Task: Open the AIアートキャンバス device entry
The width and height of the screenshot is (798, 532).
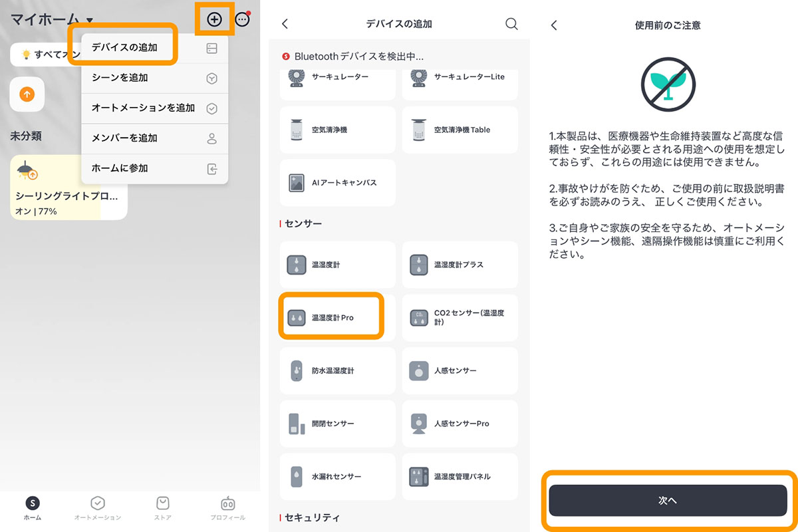Action: (337, 183)
